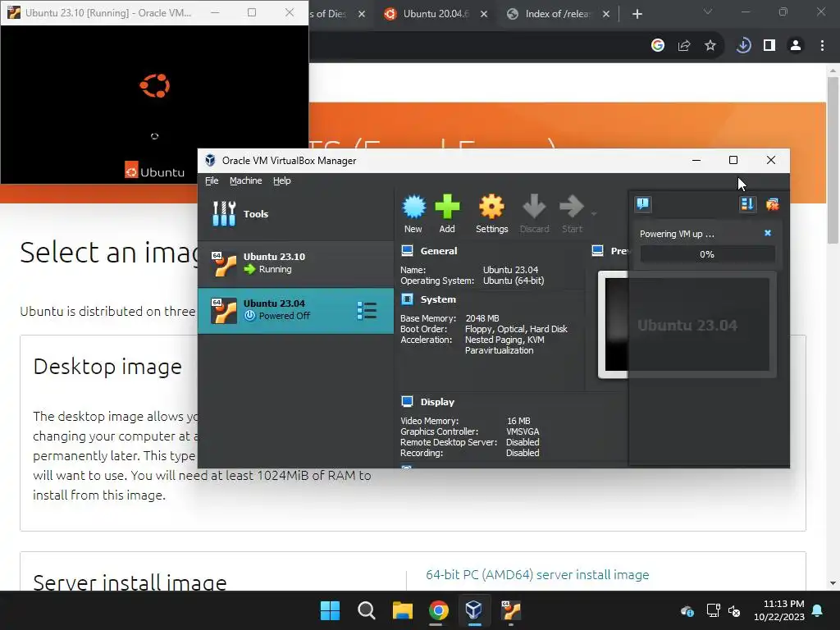840x630 pixels.
Task: Open the File menu in VirtualBox Manager
Action: (x=212, y=180)
